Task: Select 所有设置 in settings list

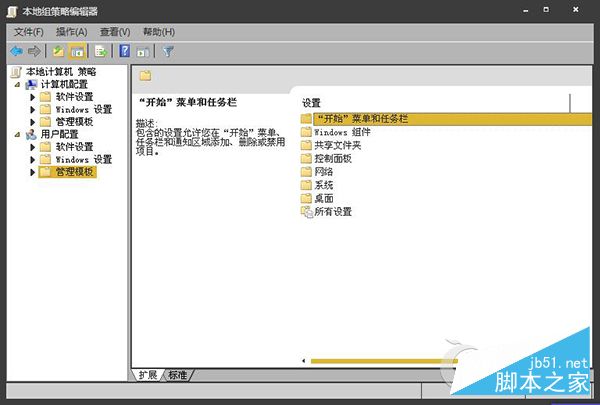Action: (x=333, y=212)
